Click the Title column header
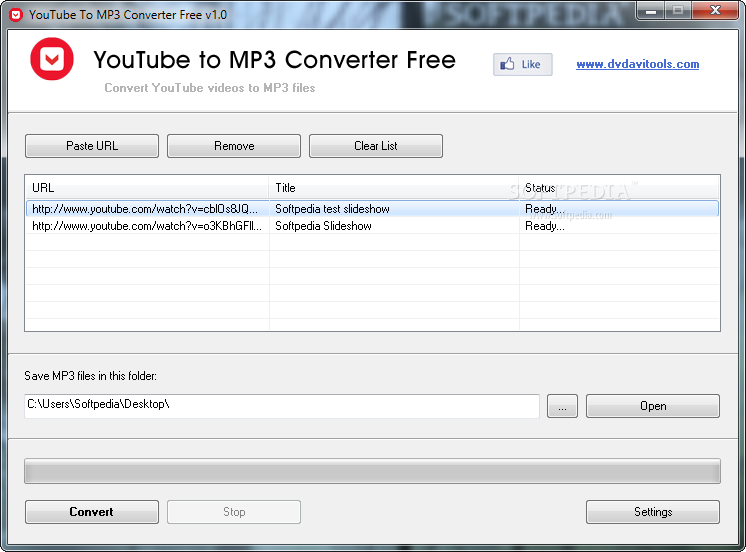The width and height of the screenshot is (746, 552). point(394,187)
